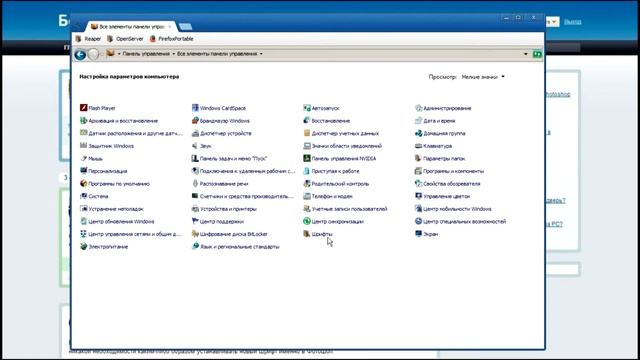Select the Все элементы панели управления tab
The height and width of the screenshot is (360, 640).
[131, 27]
